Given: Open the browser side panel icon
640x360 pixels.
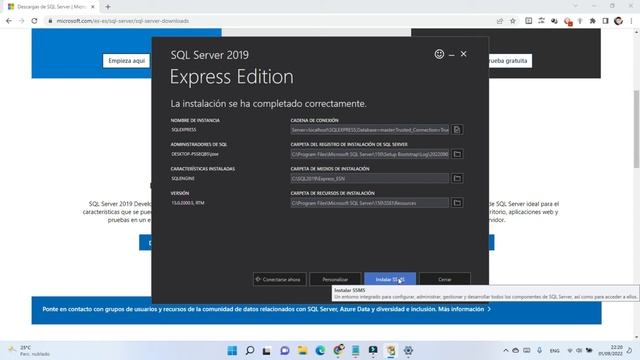Looking at the screenshot, I should coord(606,21).
